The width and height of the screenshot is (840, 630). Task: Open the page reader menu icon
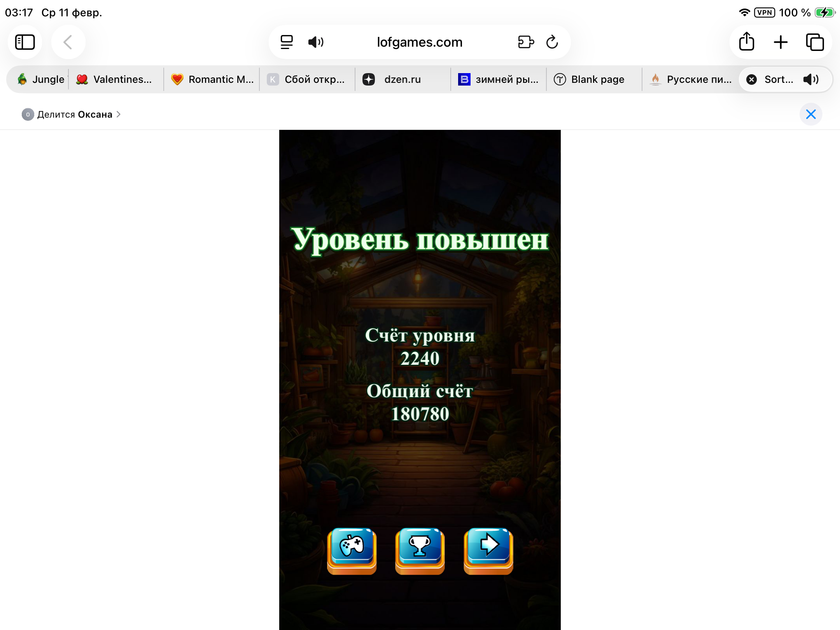[x=287, y=42]
